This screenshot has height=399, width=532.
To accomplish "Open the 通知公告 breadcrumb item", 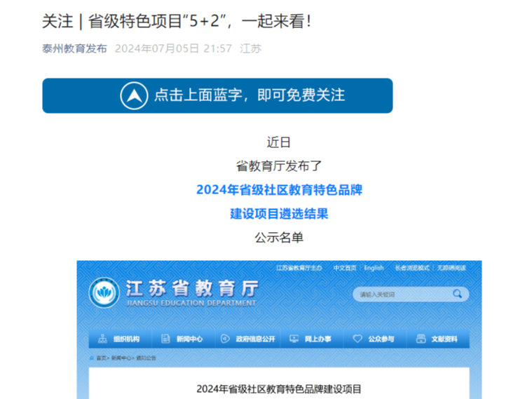I will coord(146,358).
